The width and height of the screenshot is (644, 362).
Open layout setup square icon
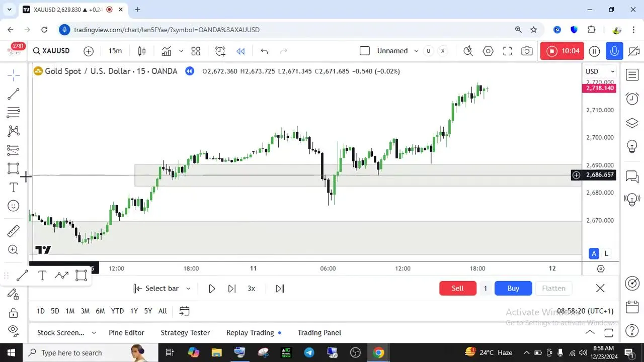click(x=365, y=51)
